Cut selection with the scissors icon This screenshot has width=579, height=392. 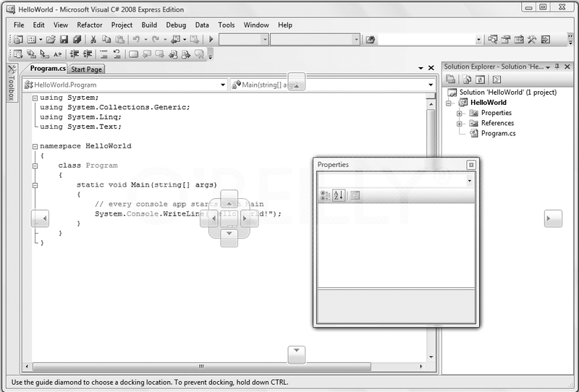[93, 39]
